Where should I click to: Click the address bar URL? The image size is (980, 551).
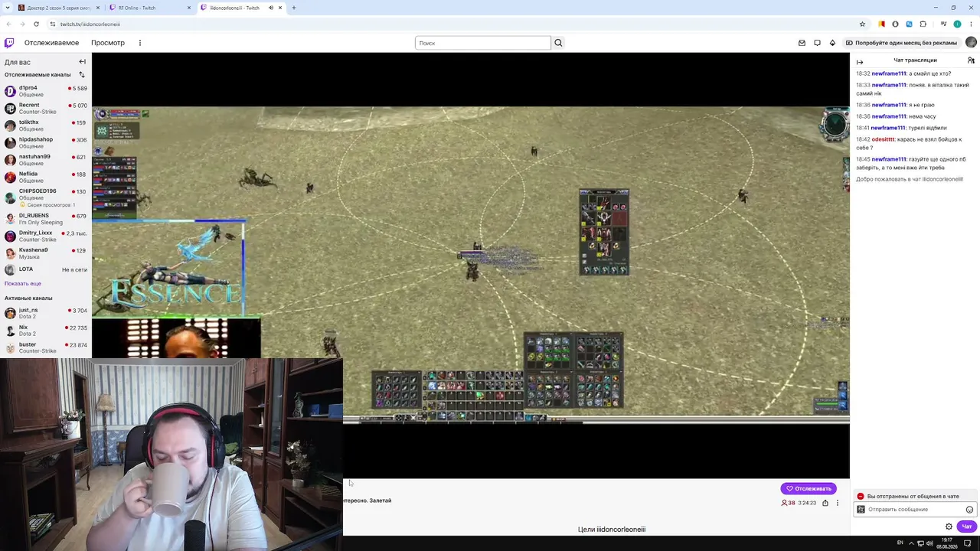click(x=90, y=24)
